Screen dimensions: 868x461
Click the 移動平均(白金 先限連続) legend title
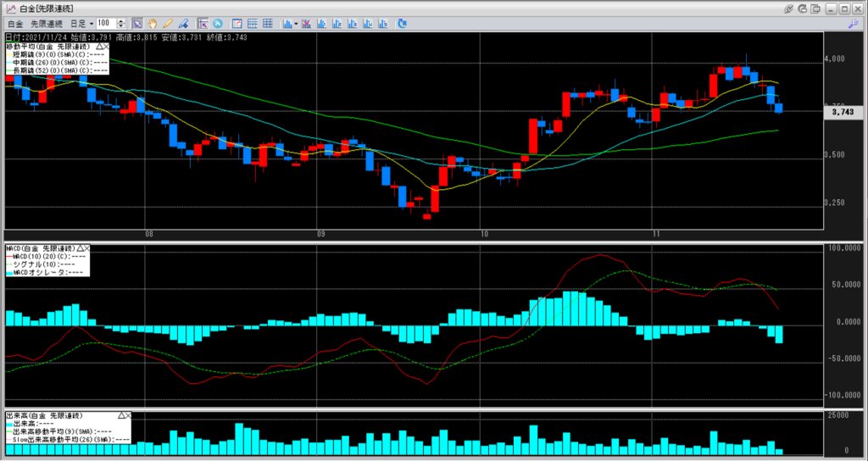click(x=48, y=47)
